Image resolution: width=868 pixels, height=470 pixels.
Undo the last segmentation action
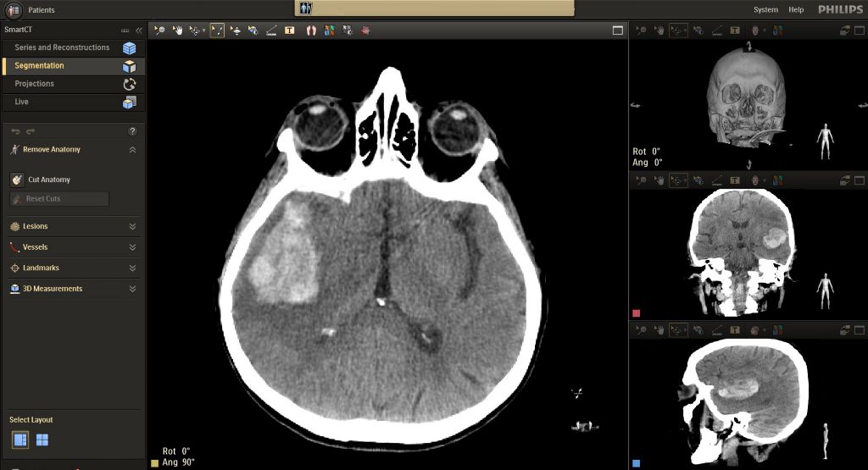tap(15, 131)
